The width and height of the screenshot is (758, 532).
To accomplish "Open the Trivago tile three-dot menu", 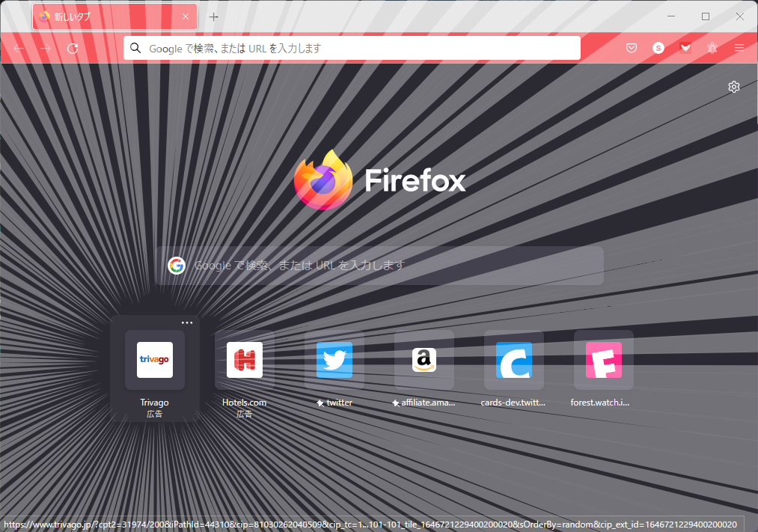I will pyautogui.click(x=187, y=322).
